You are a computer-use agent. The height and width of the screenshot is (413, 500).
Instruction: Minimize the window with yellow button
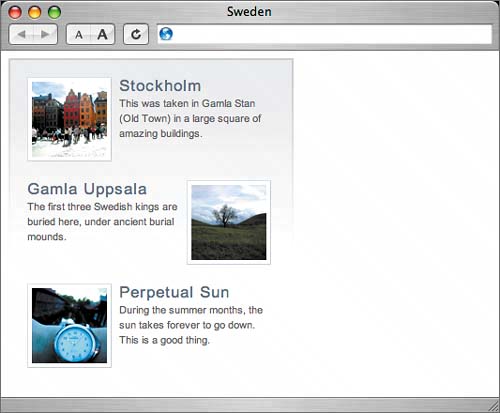point(35,12)
